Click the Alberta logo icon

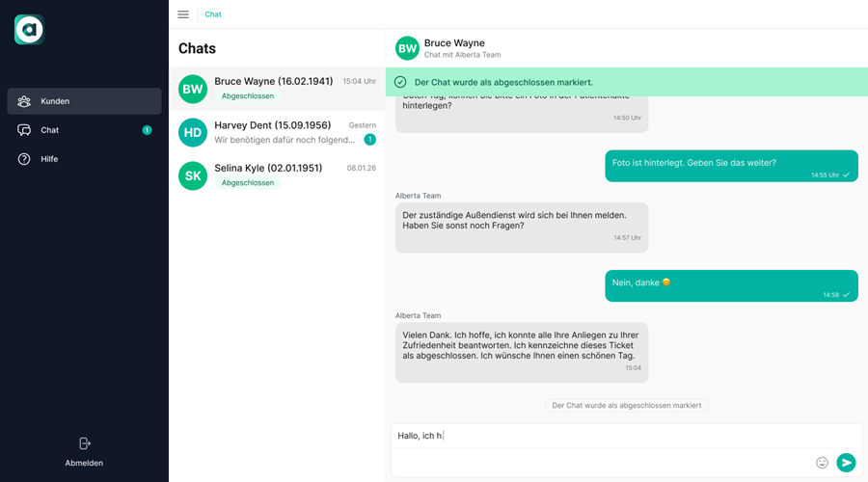[x=29, y=29]
